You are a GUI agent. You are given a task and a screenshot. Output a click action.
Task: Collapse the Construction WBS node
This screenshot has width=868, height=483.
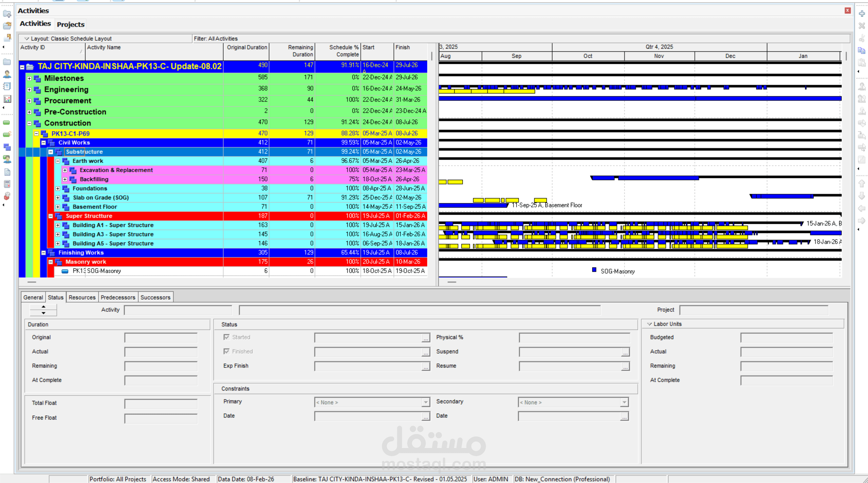[x=29, y=123]
